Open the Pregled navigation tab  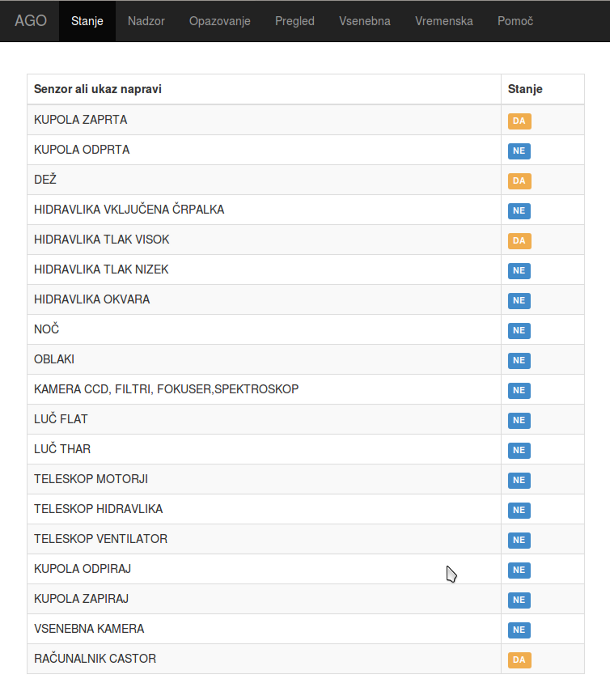pos(295,21)
